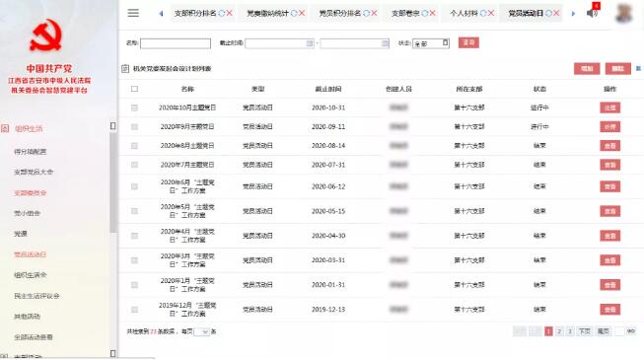The width and height of the screenshot is (644, 360).
Task: Close the 党费缴纳统计 tab
Action: (302, 13)
